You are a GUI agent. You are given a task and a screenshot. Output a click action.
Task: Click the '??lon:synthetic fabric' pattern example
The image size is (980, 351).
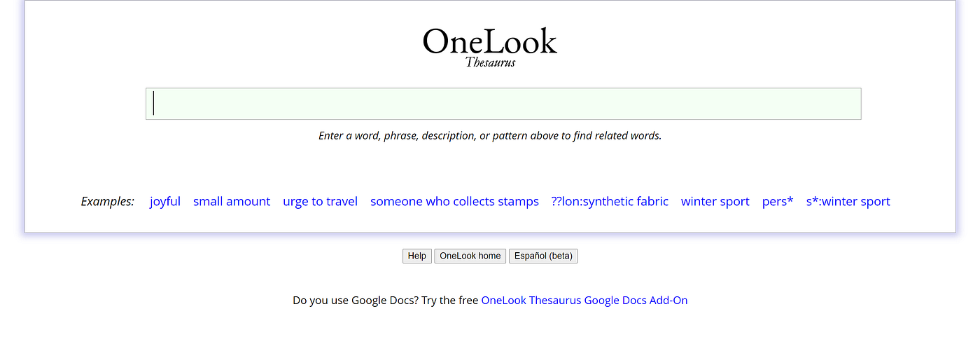610,201
